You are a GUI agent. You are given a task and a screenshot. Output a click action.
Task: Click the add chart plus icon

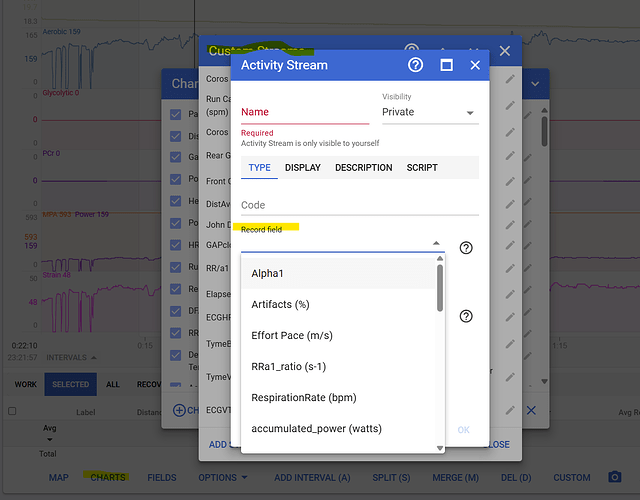click(179, 410)
